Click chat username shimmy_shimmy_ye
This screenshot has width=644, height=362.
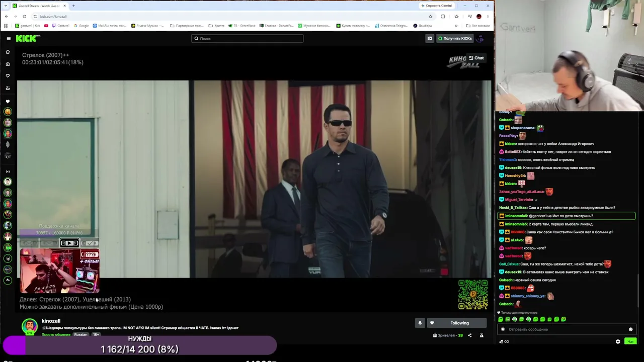[x=528, y=296]
